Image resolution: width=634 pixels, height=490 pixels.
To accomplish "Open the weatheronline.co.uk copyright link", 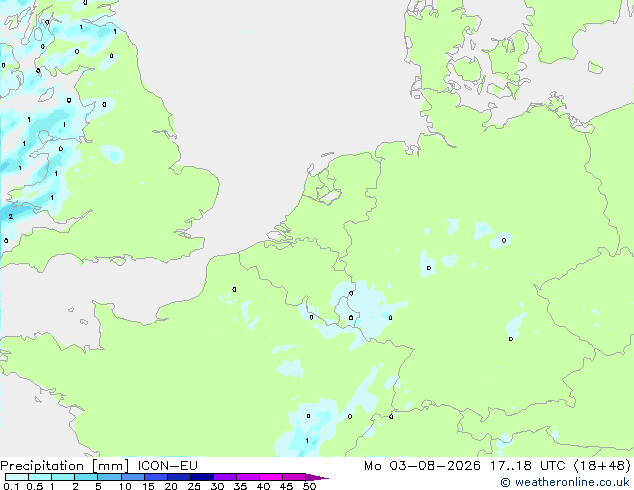I will click(x=564, y=482).
